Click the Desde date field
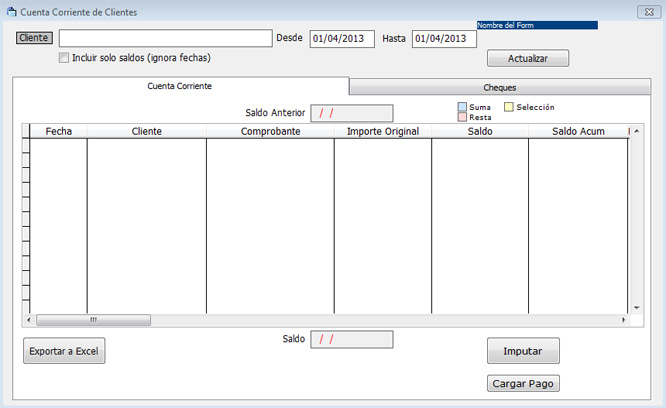 click(342, 39)
